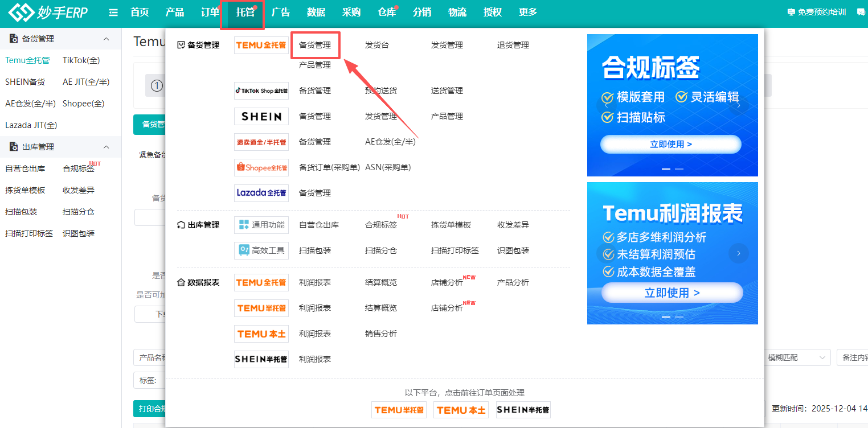The height and width of the screenshot is (428, 868).
Task: Open 退货管理 in the TEMU全托管 row
Action: 513,45
